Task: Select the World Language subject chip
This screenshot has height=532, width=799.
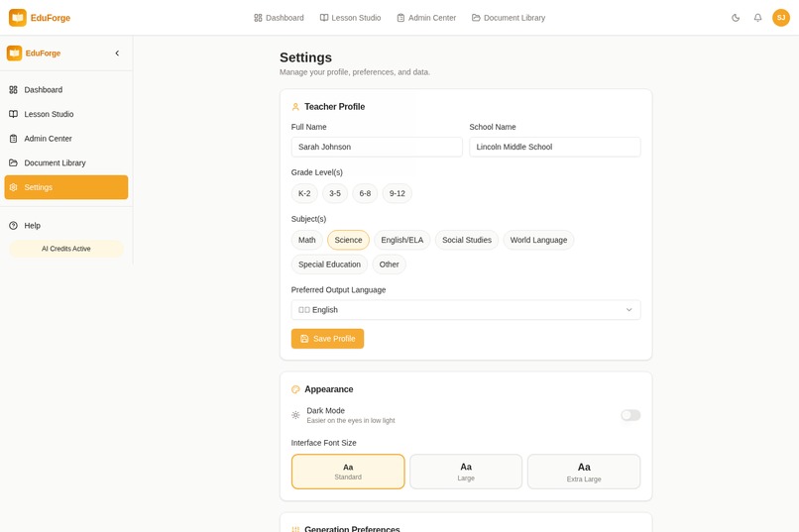Action: tap(538, 240)
